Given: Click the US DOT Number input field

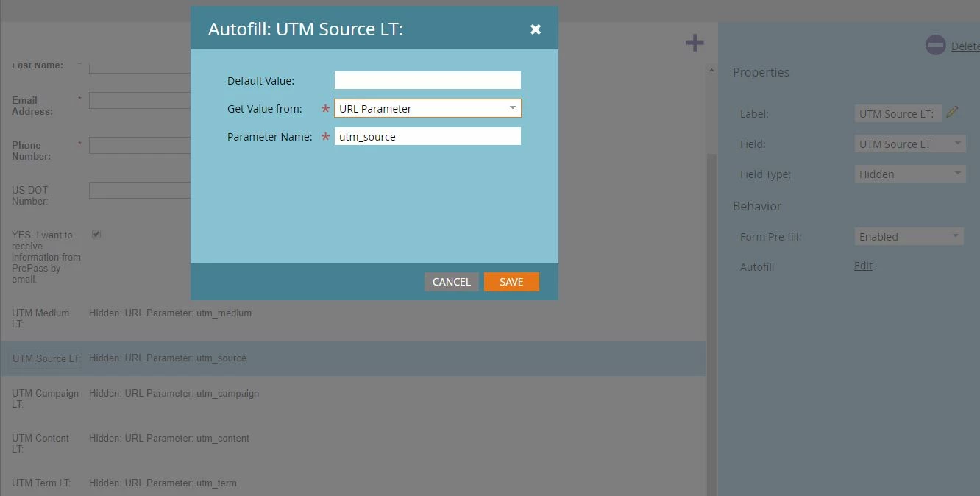Looking at the screenshot, I should 140,190.
